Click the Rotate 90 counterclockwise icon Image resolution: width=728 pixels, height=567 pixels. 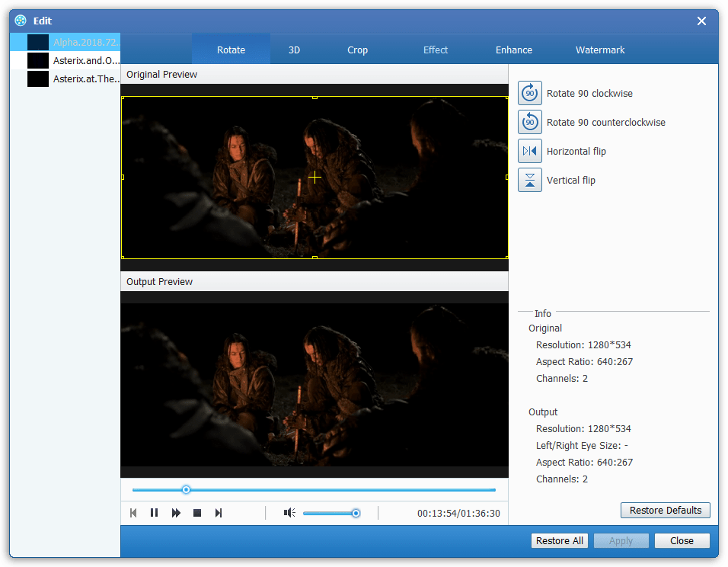[x=530, y=122]
